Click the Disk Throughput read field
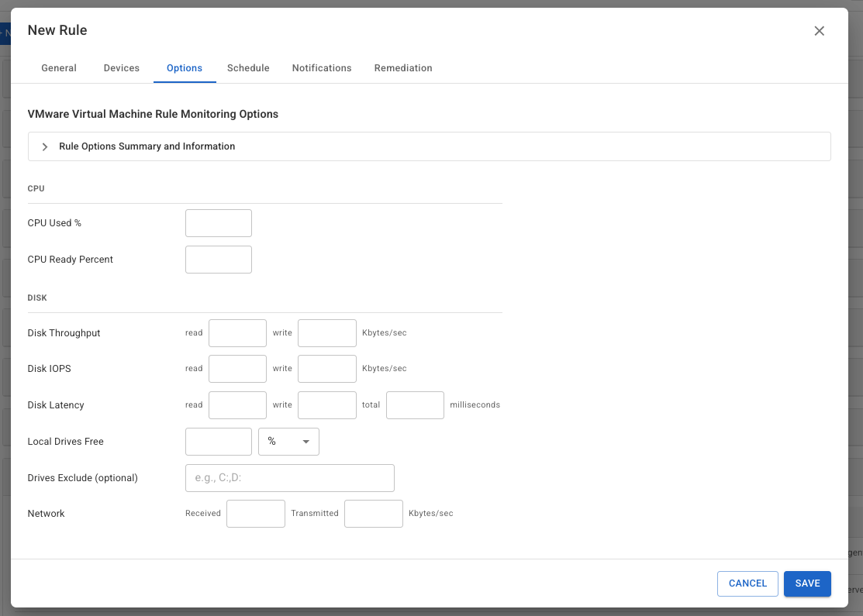Screen dimensions: 863x616 pos(238,333)
